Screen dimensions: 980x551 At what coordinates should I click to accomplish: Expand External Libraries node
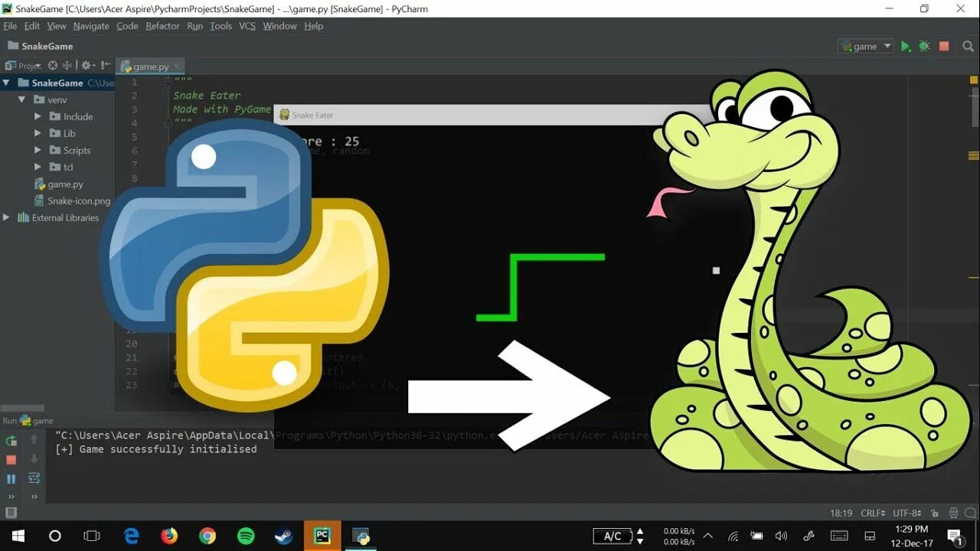[6, 217]
